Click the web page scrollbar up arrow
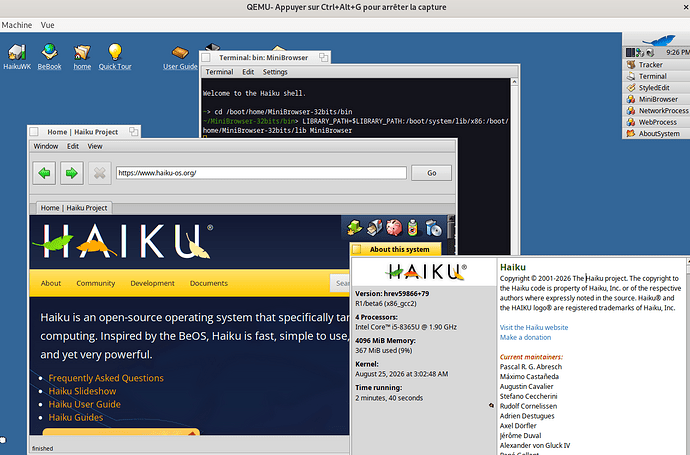 [450, 219]
